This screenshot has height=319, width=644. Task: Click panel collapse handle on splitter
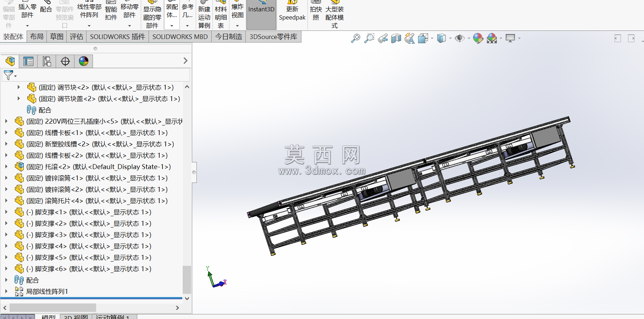(194, 172)
